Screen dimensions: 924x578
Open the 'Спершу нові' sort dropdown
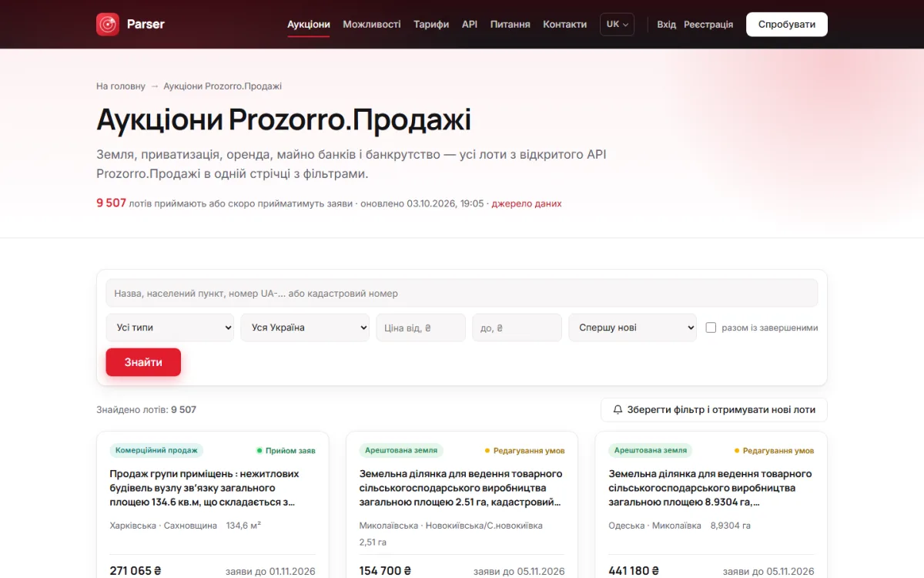[633, 328]
